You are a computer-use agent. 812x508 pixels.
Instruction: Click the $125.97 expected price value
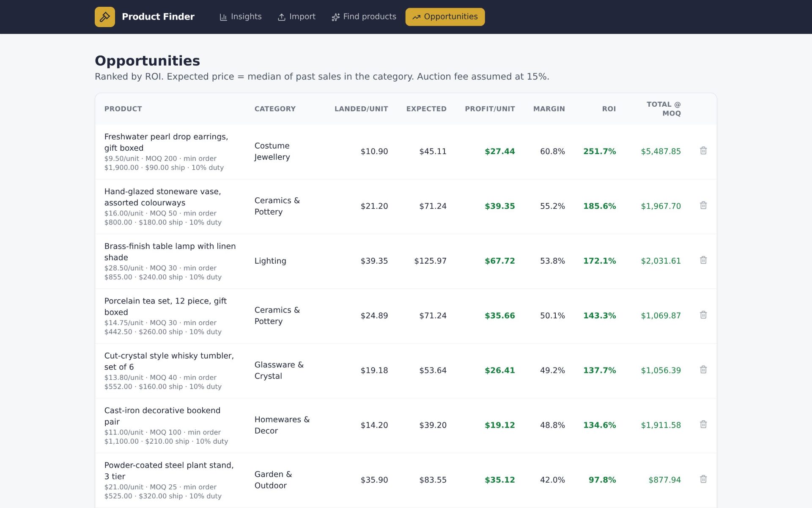click(x=430, y=261)
